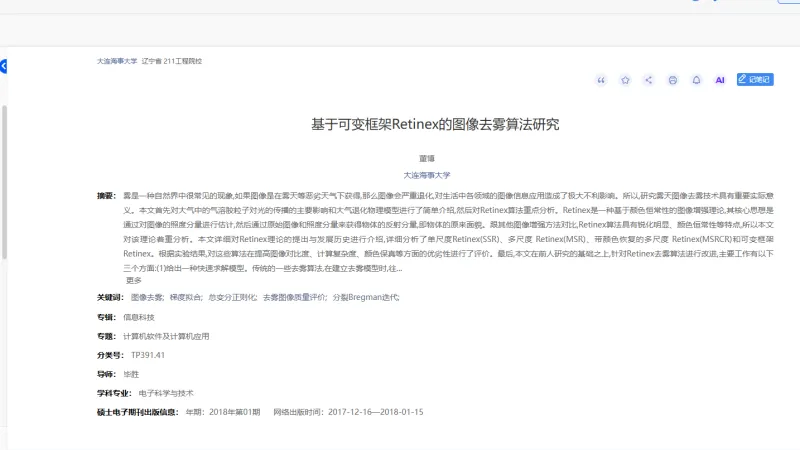This screenshot has width=800, height=450.
Task: Click advisor name 毕胜
Action: click(130, 374)
